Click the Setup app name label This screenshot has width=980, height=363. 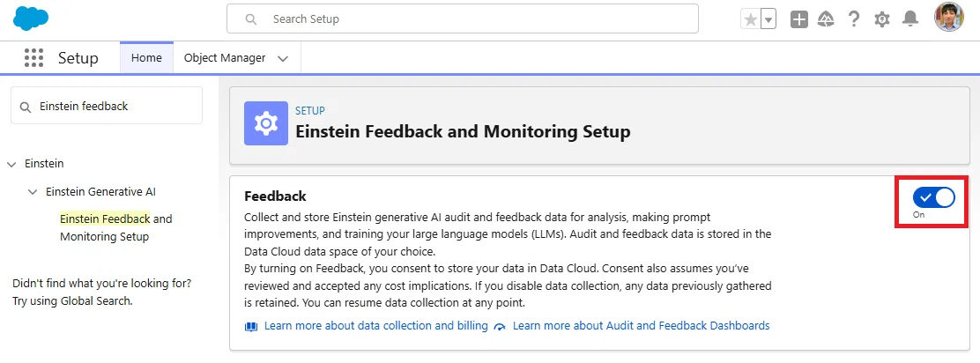[78, 58]
